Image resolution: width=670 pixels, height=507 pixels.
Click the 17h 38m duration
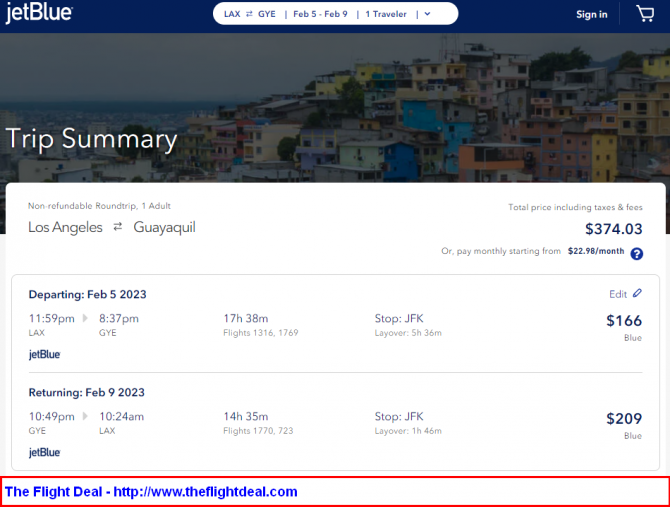pos(246,319)
